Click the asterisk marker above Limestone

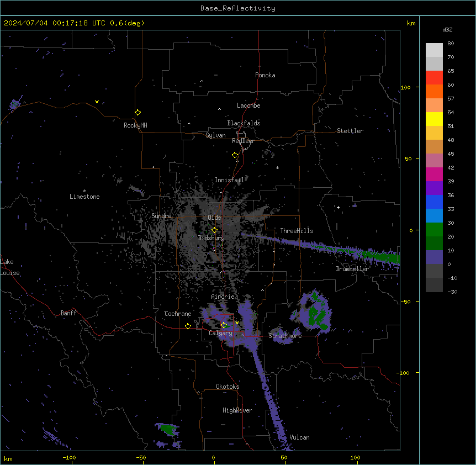coord(84,191)
